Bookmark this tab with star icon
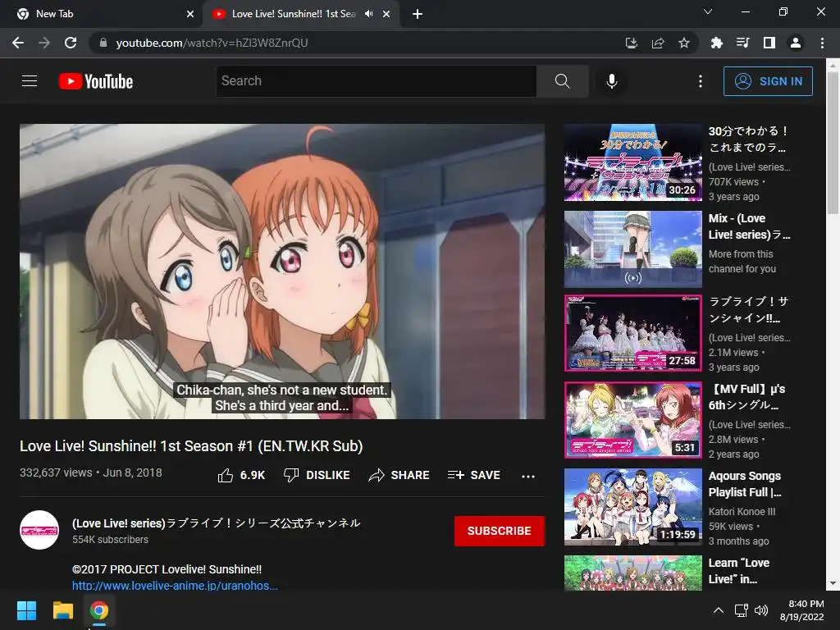Viewport: 840px width, 630px height. tap(684, 43)
